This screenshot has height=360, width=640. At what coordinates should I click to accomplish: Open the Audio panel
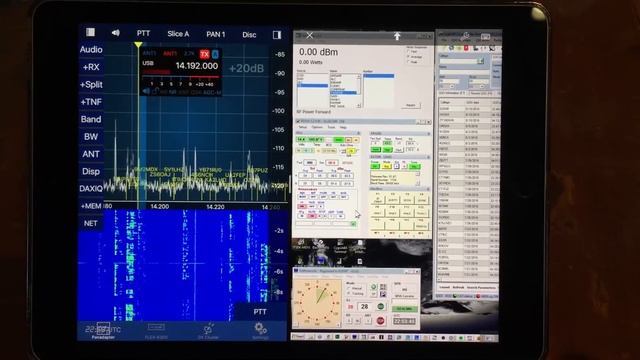(x=91, y=50)
